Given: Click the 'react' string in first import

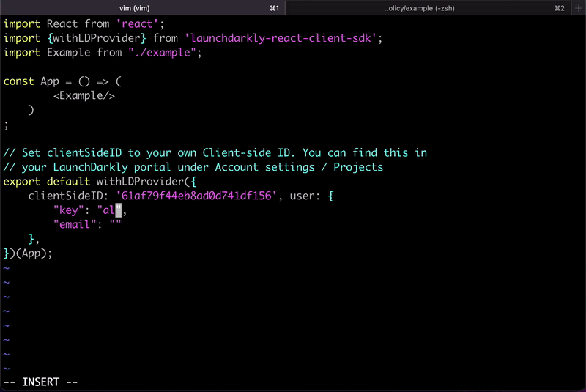Looking at the screenshot, I should 137,24.
